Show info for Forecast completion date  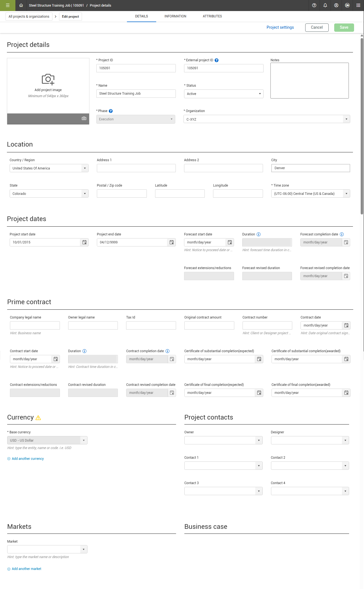(342, 234)
